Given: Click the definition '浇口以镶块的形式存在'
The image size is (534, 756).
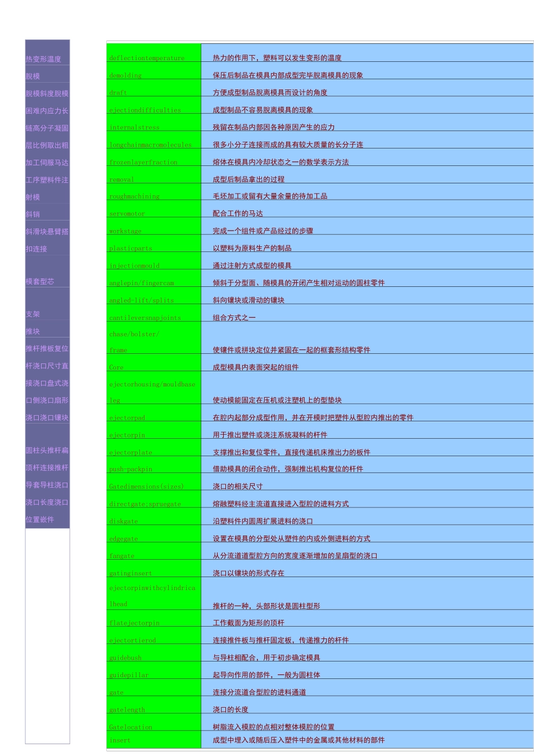Looking at the screenshot, I should click(248, 573).
